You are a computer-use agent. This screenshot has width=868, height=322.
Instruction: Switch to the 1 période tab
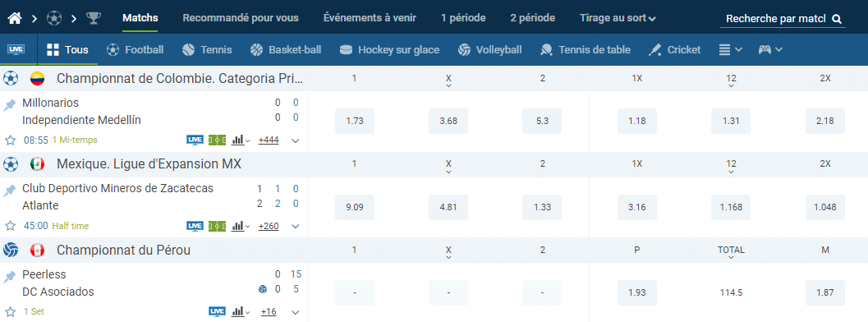(463, 18)
